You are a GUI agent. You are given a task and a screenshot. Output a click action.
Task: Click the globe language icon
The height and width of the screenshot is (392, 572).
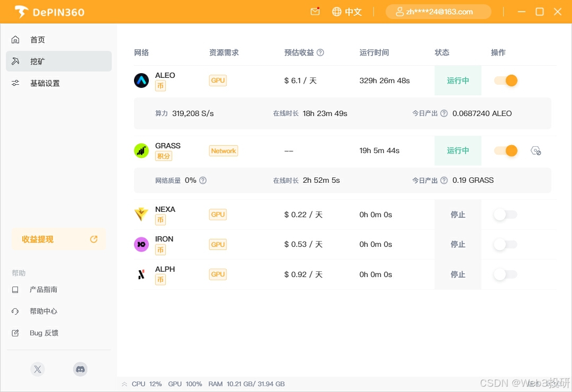(x=336, y=12)
